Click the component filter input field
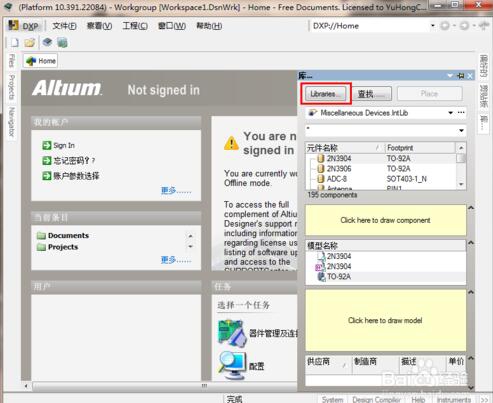 (381, 130)
